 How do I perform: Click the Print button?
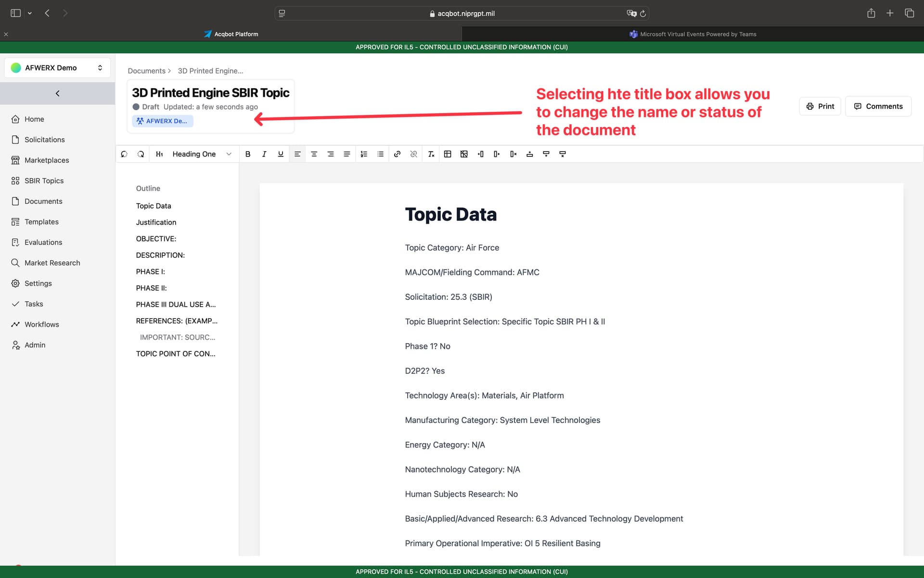pos(820,106)
